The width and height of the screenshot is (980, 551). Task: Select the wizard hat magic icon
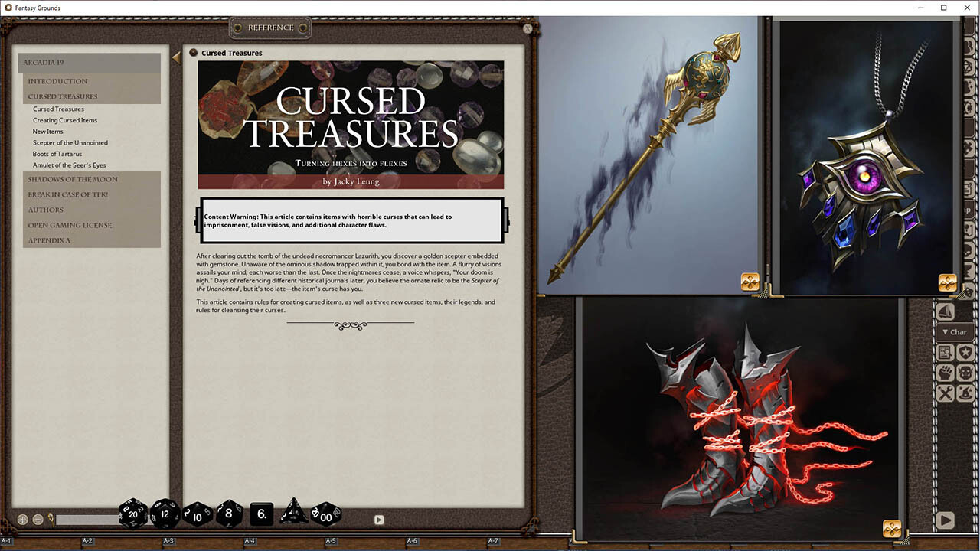coord(965,393)
